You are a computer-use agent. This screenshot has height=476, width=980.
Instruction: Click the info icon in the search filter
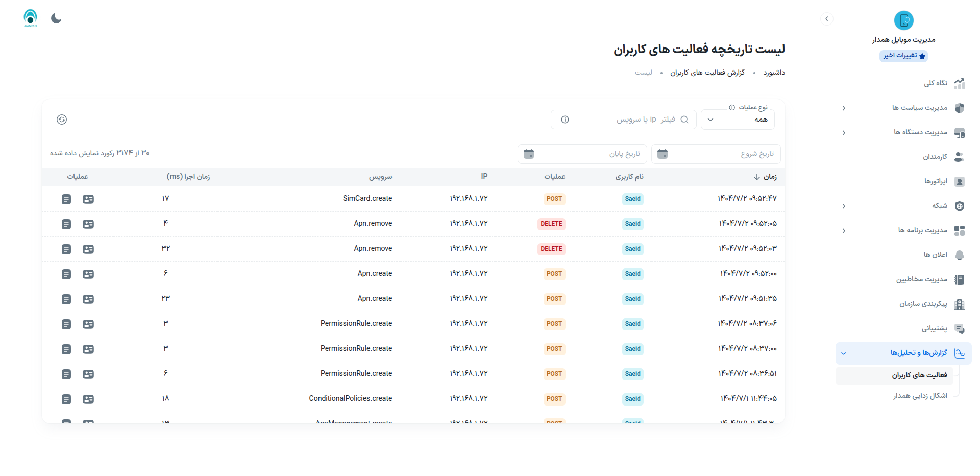click(x=565, y=120)
